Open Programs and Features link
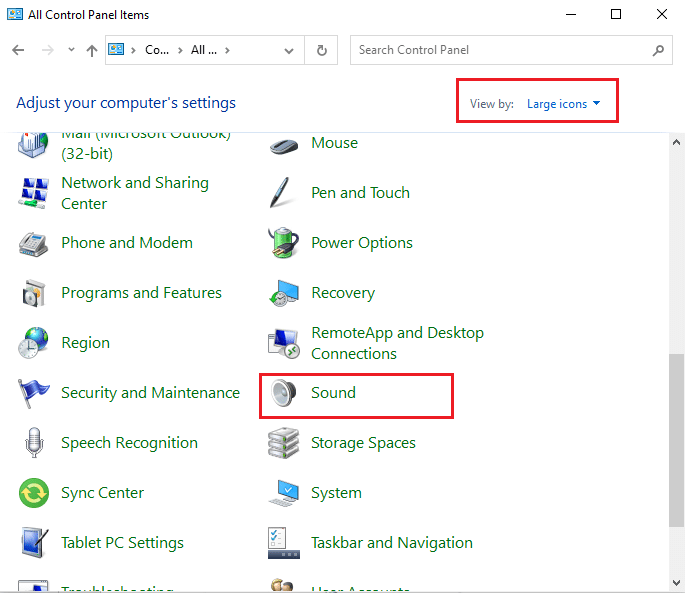 pyautogui.click(x=141, y=293)
